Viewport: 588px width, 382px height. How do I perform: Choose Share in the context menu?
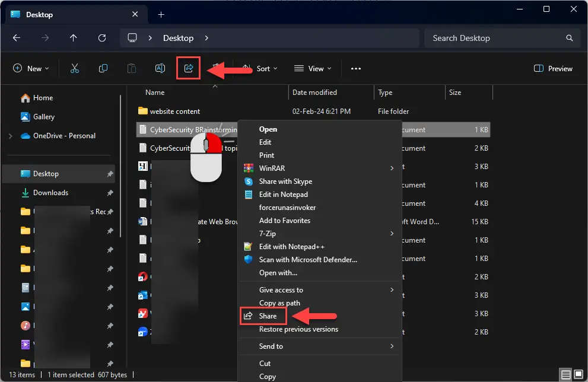pos(268,316)
